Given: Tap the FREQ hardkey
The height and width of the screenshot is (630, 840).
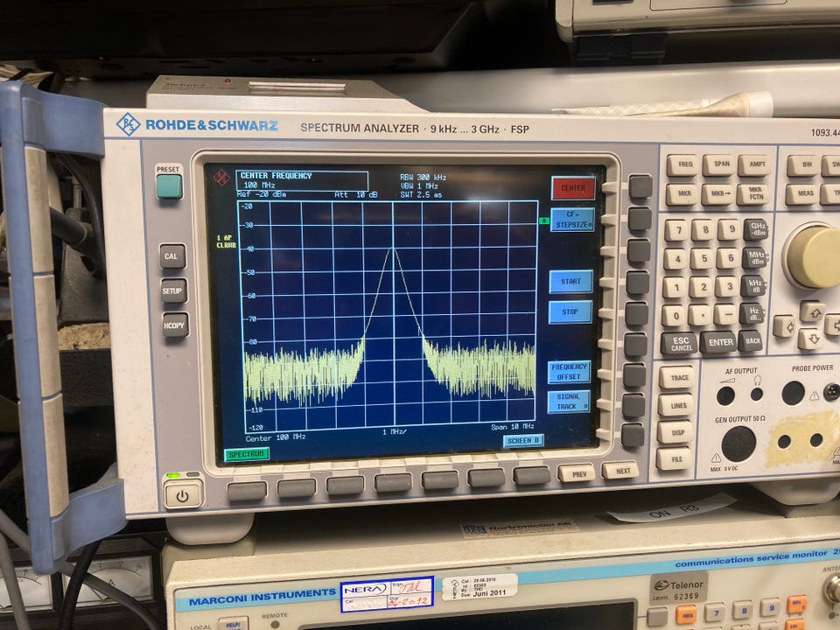Looking at the screenshot, I should tap(684, 164).
